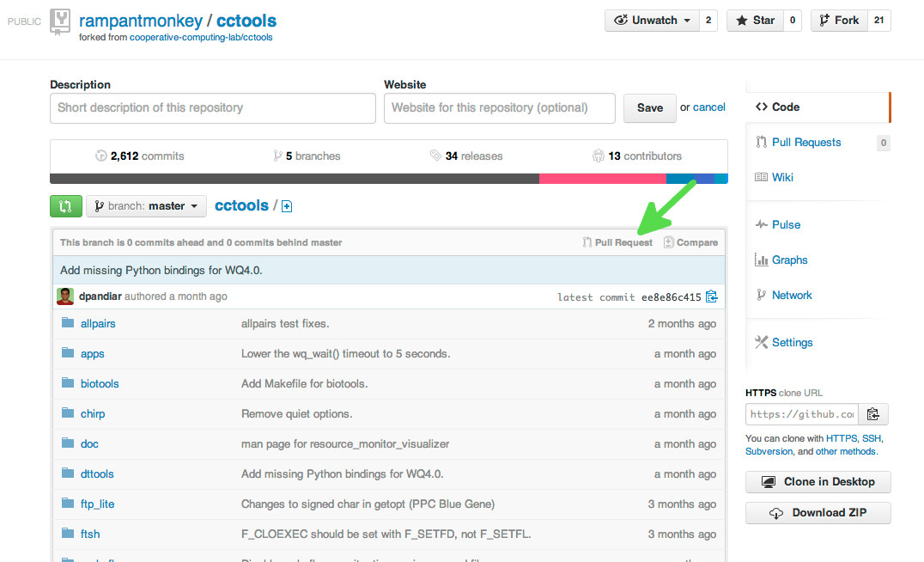Click the create new file plus icon
The image size is (924, 562).
pyautogui.click(x=287, y=206)
